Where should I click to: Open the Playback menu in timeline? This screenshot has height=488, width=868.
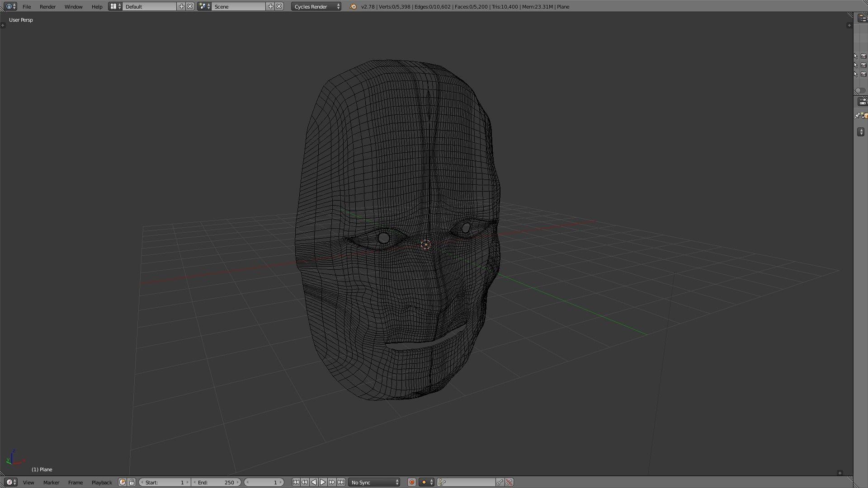click(x=102, y=482)
